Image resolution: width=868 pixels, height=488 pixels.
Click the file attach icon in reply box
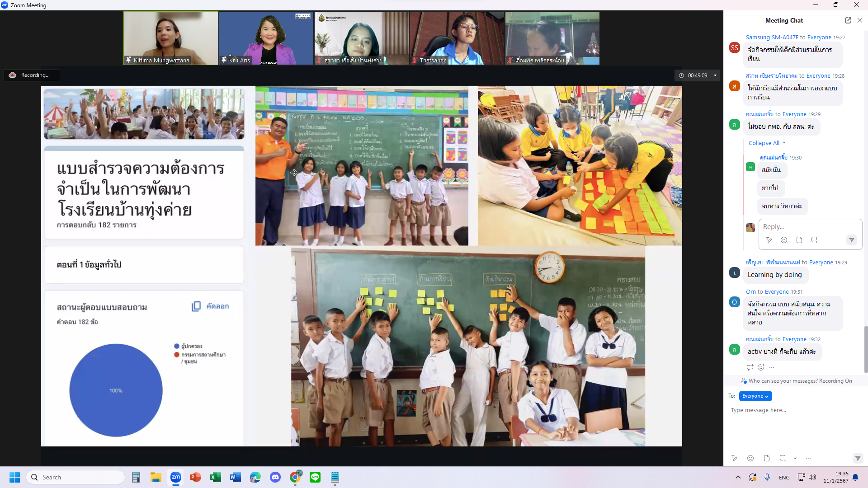point(799,240)
